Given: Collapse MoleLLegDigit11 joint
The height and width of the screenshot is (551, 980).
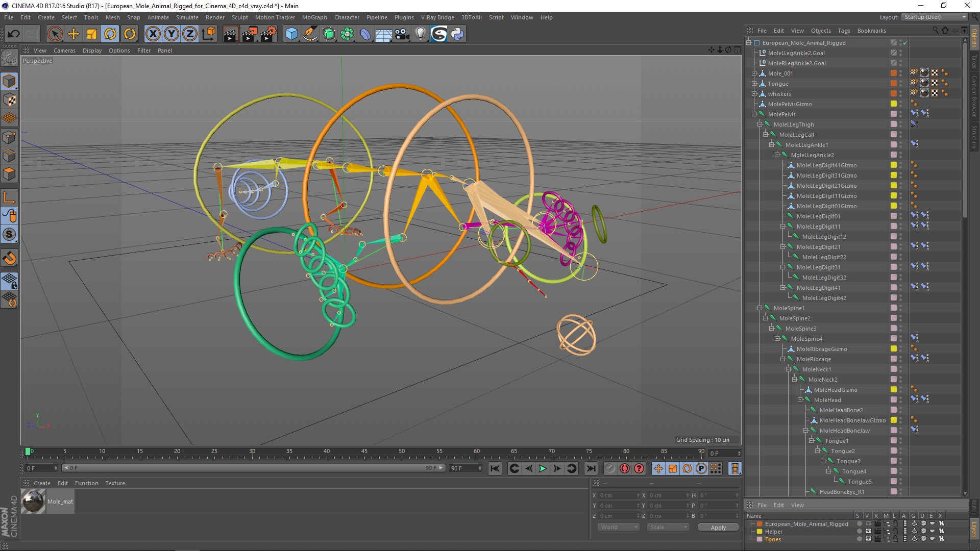Looking at the screenshot, I should 783,227.
